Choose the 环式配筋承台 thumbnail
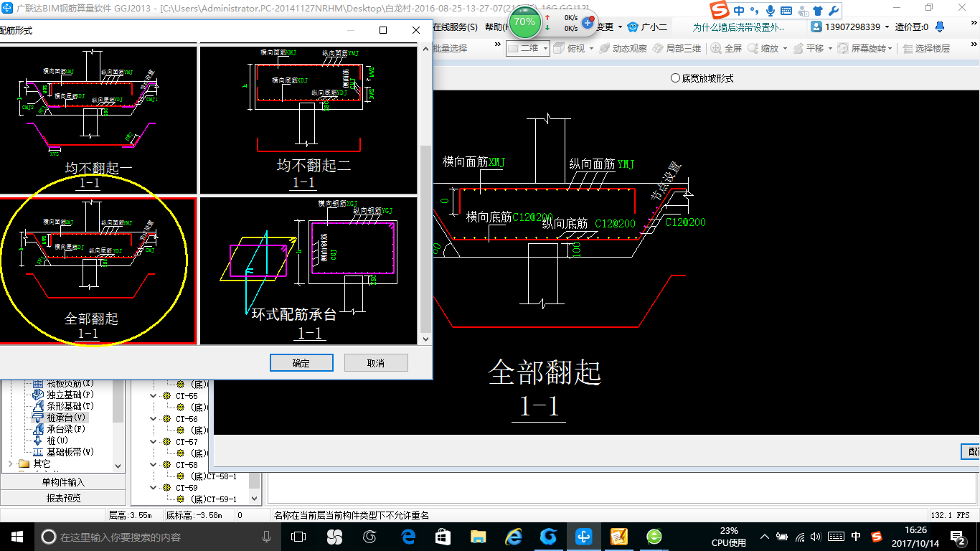980x551 pixels. pos(308,270)
